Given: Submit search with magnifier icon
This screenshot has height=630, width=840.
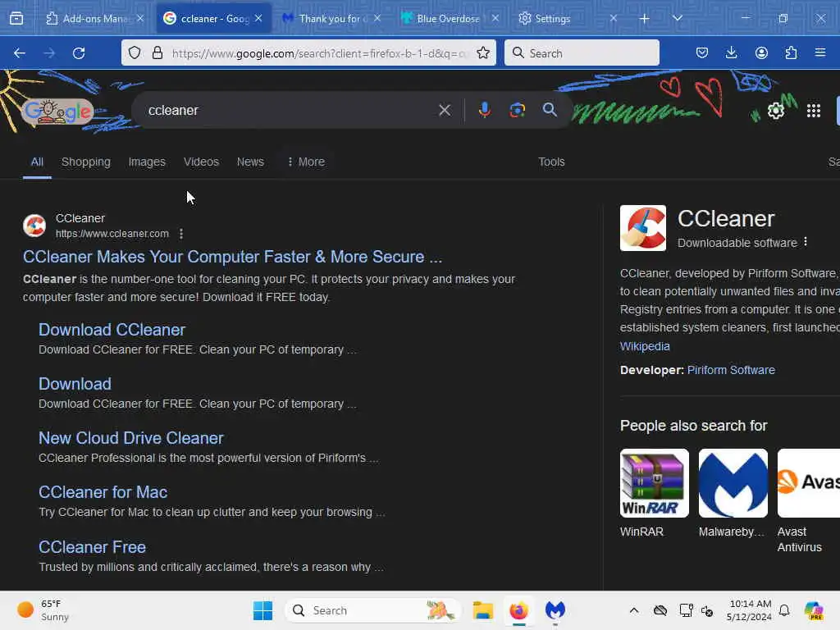Looking at the screenshot, I should tap(550, 111).
